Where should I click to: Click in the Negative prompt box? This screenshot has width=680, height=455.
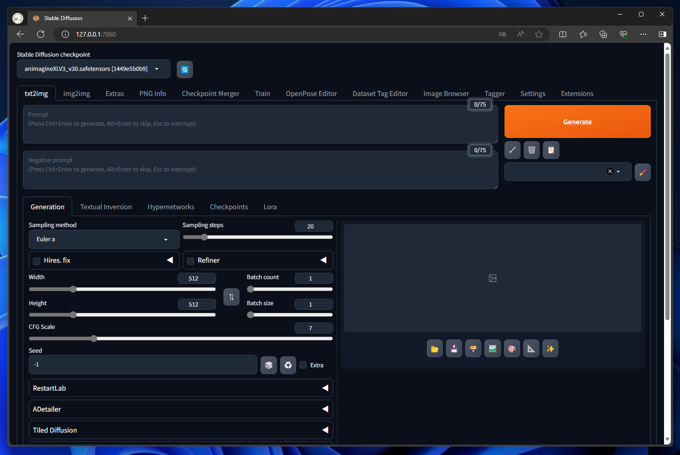tap(260, 170)
